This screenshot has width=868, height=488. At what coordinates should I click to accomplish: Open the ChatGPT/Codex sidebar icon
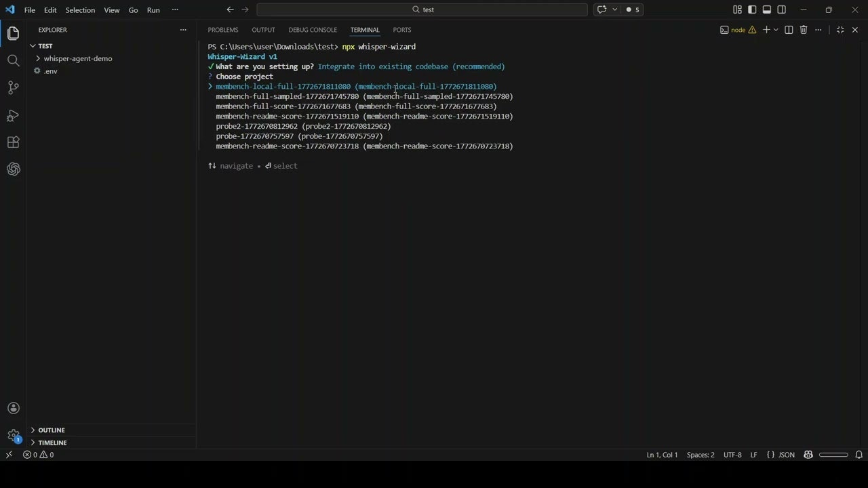click(13, 169)
